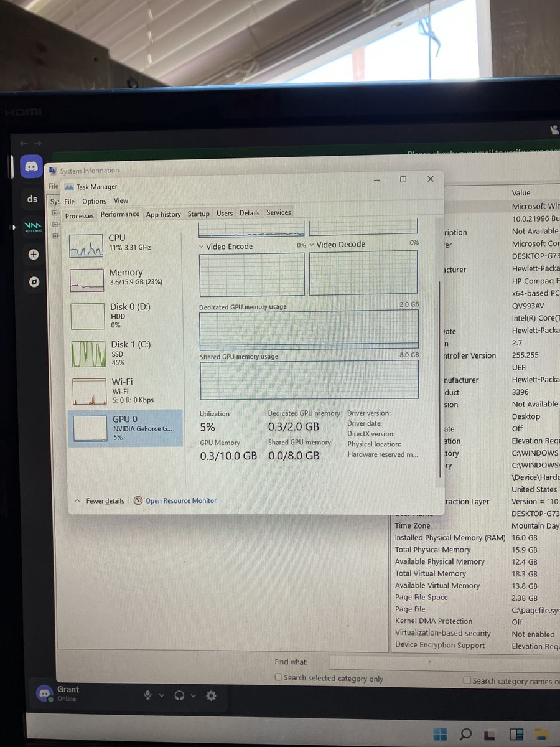Open the Video Decode graph dropdown
This screenshot has width=560, height=747.
(312, 245)
